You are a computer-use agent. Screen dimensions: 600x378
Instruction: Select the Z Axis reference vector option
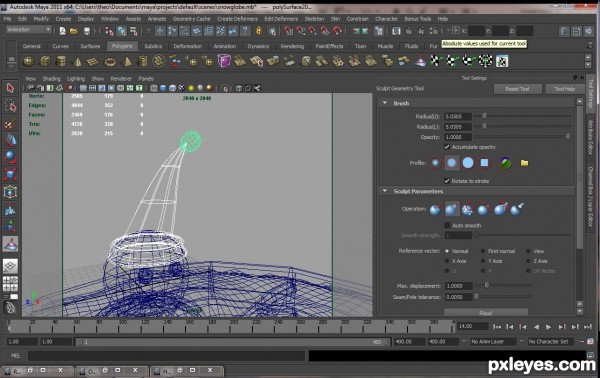[528, 261]
